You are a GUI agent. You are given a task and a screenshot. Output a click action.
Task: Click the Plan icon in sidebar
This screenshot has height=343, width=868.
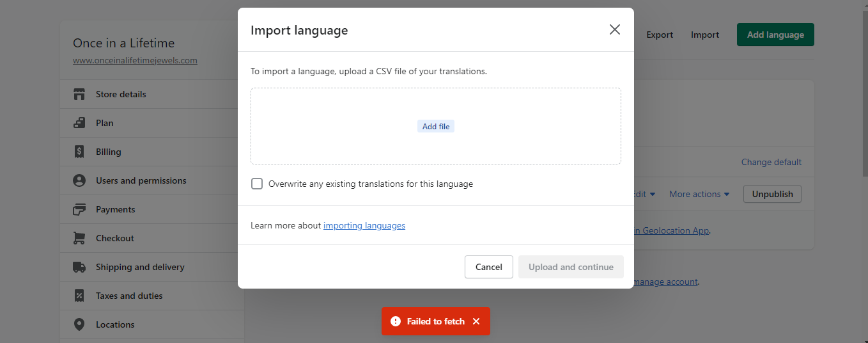(x=79, y=123)
